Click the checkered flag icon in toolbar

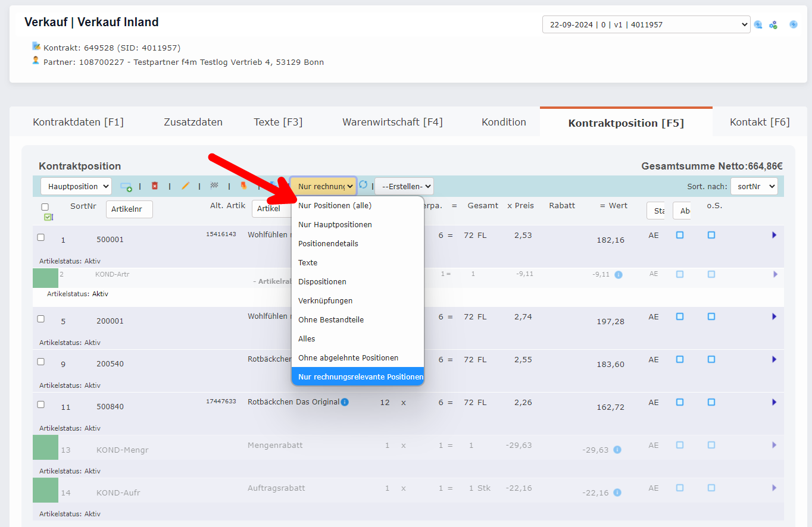pos(214,186)
